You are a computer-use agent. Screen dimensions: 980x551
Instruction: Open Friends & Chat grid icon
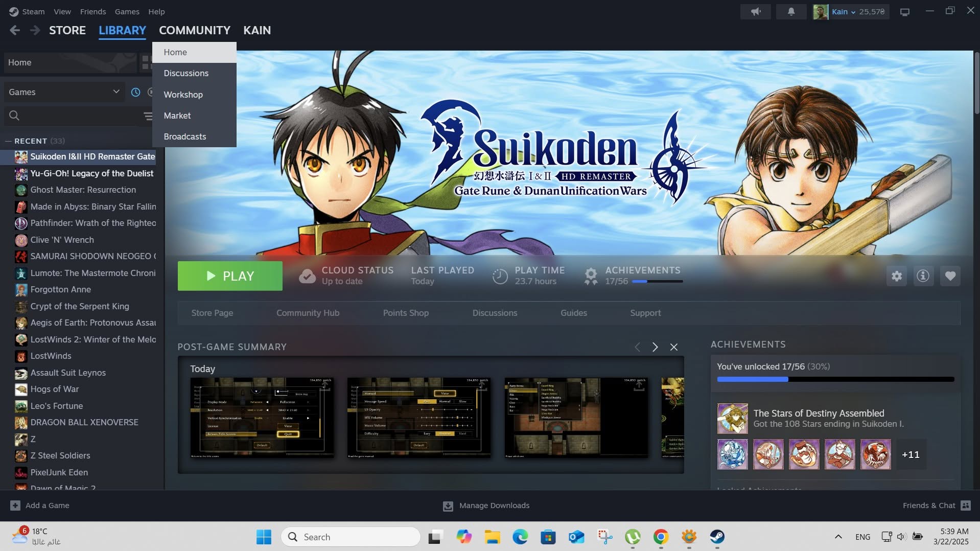point(965,506)
